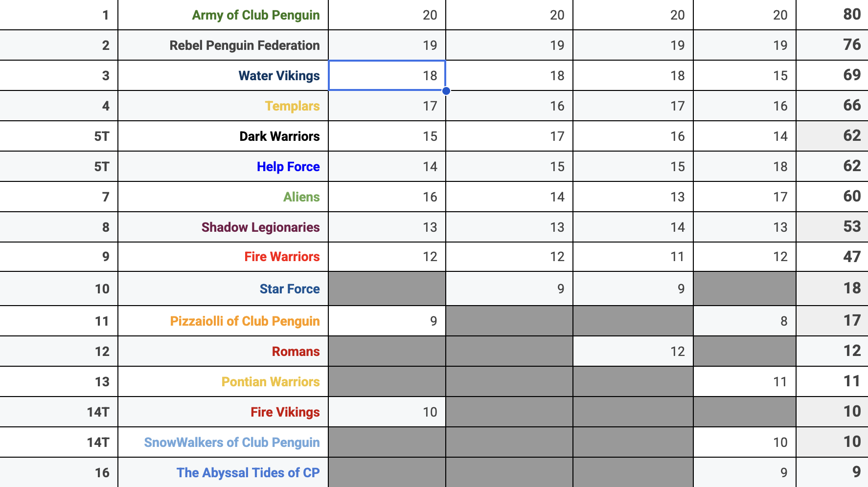The image size is (868, 487).
Task: Click the Pontian Warriors name cell
Action: (223, 382)
